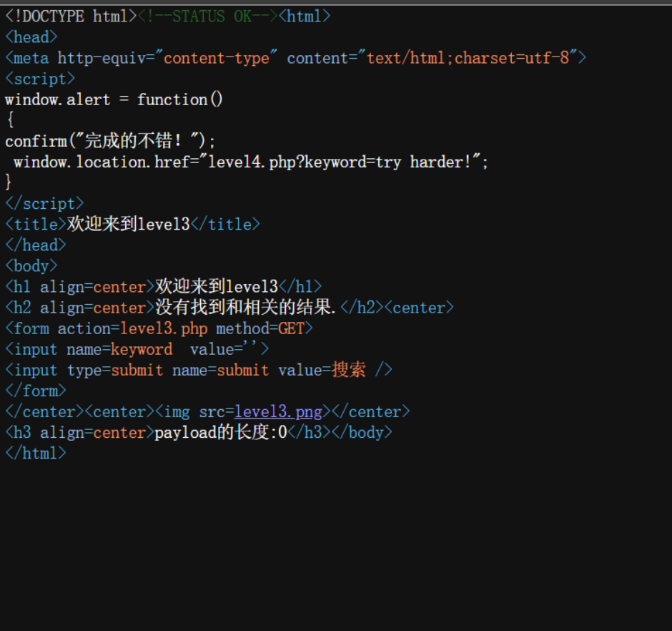This screenshot has width=672, height=631.
Task: Click the closing </html> tag
Action: pos(36,454)
